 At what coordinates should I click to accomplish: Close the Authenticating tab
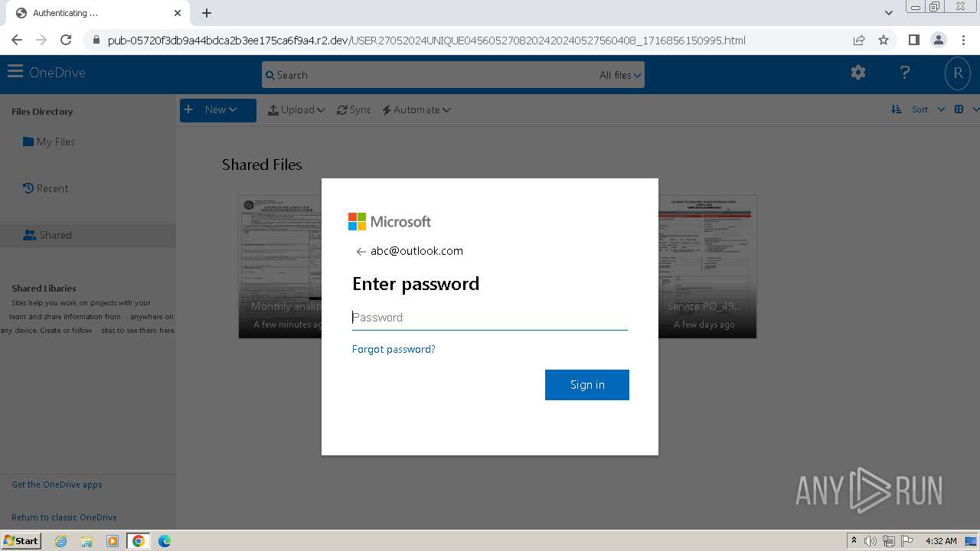coord(178,13)
